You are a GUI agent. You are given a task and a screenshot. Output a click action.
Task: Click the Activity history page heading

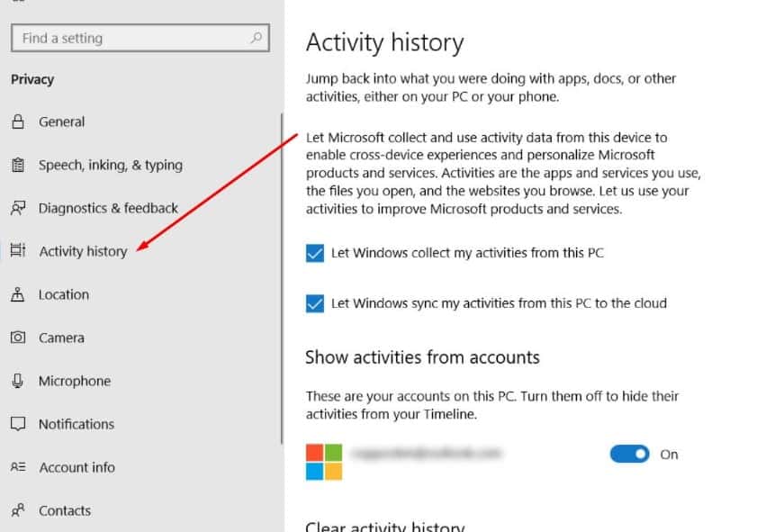(384, 42)
